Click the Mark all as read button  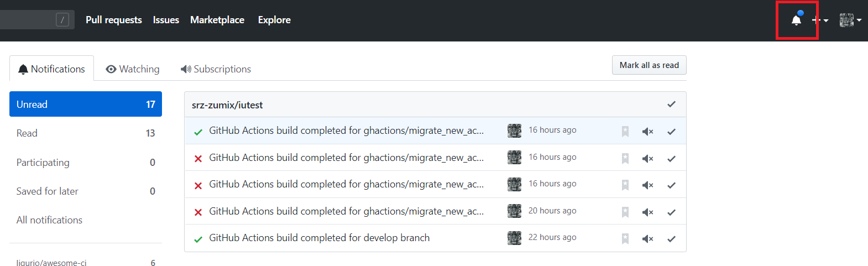pos(649,65)
